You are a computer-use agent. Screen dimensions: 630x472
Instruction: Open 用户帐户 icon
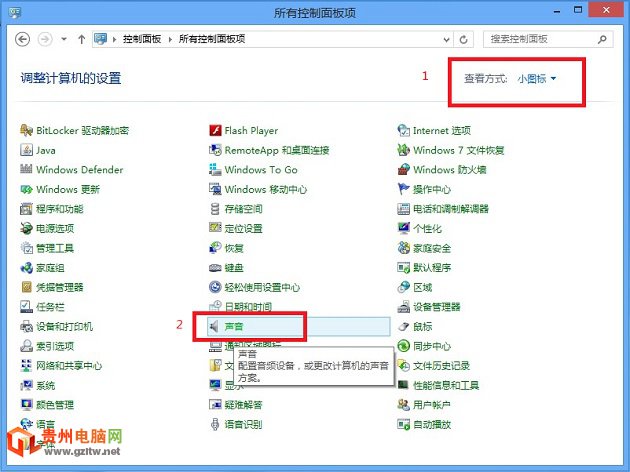(403, 405)
